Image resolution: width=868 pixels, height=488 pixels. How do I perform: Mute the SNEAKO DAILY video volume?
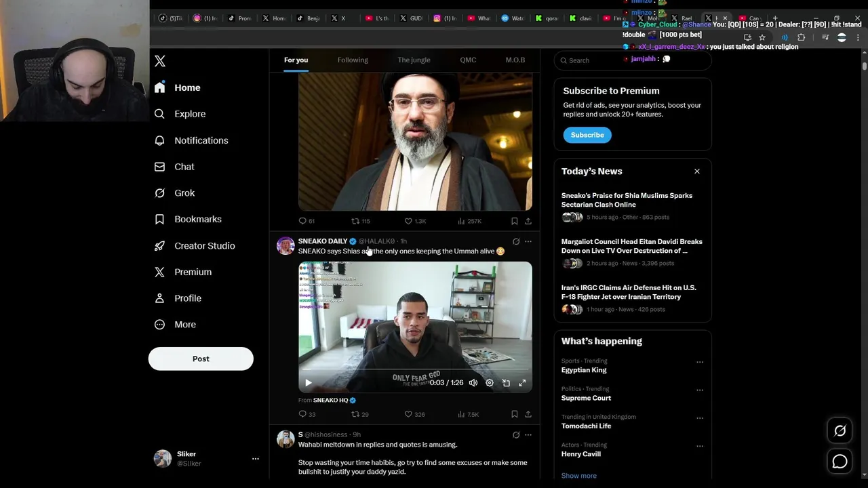click(473, 383)
